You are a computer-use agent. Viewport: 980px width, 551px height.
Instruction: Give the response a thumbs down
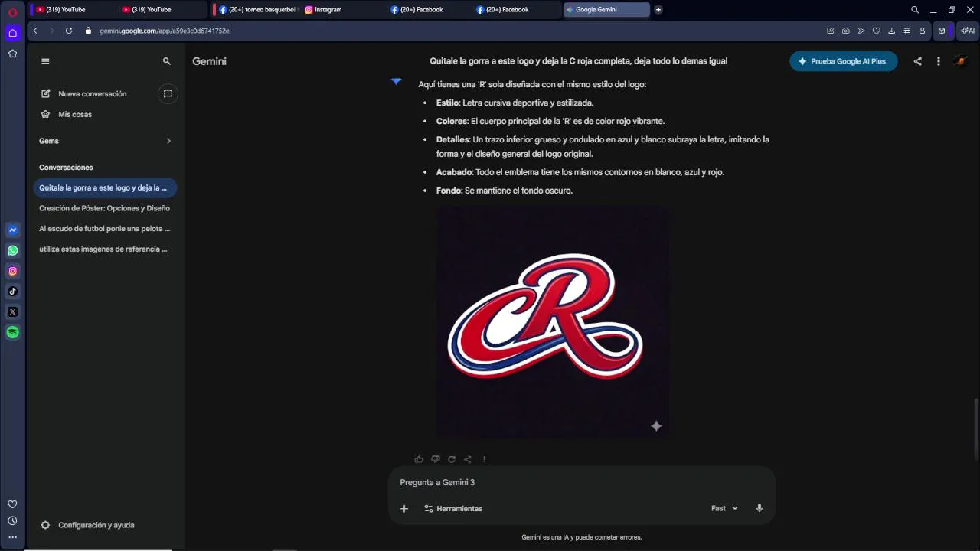pos(435,459)
